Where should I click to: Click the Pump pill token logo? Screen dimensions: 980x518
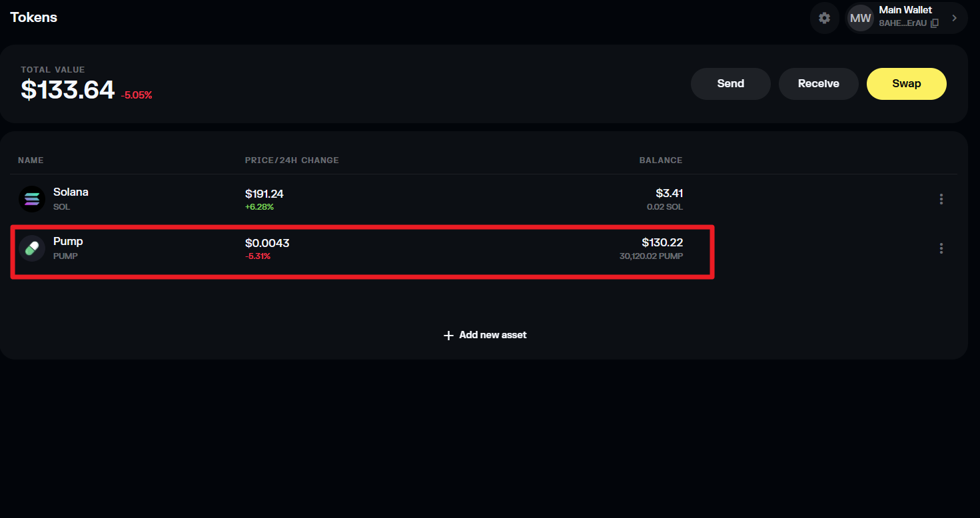click(x=31, y=248)
